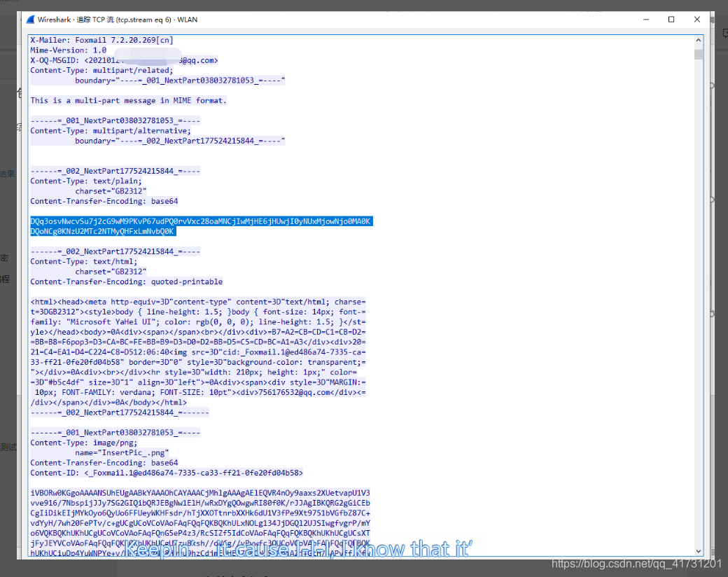Click the Content-ID Foxmail line
The width and height of the screenshot is (728, 577).
point(167,473)
